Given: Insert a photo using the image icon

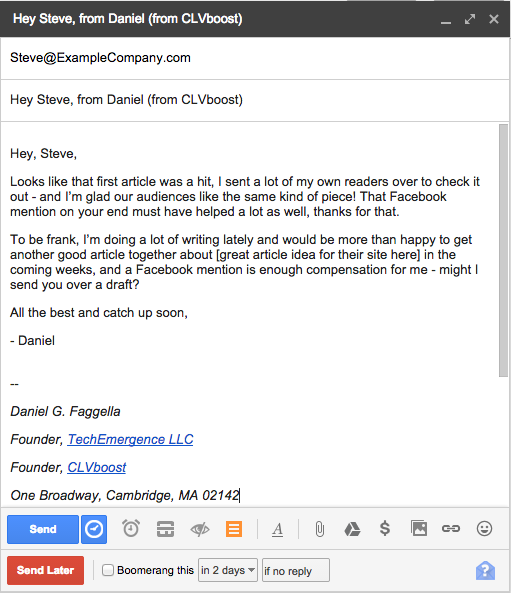Looking at the screenshot, I should pos(419,528).
